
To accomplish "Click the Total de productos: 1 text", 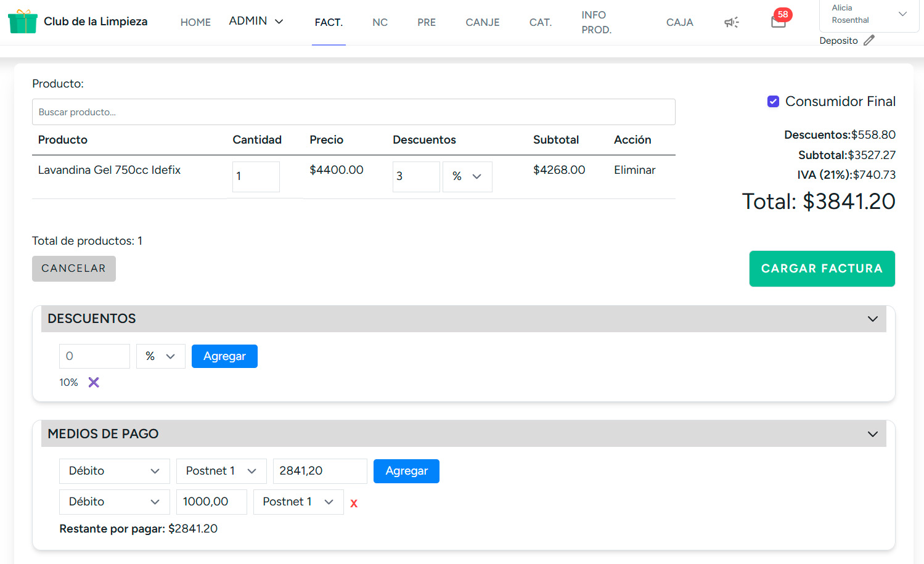I will 88,241.
